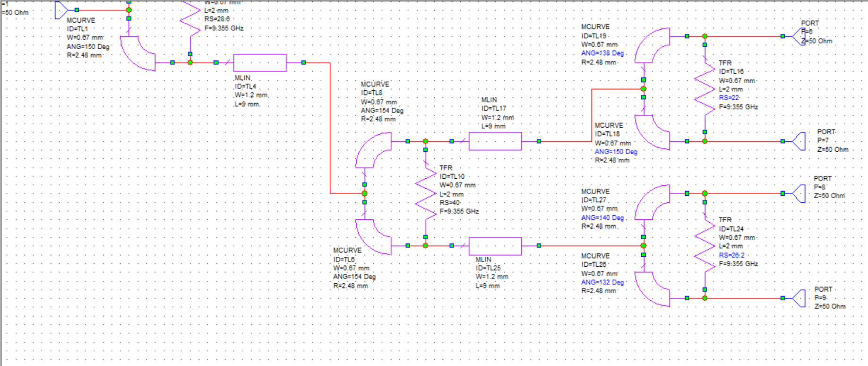
Task: Click the ID=TL24 label text
Action: click(731, 228)
